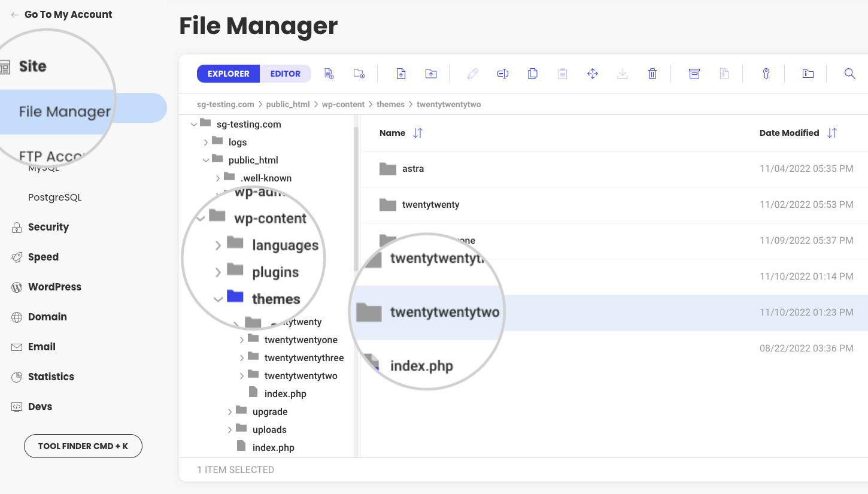Click the TOOL FINDER CMD + K button
The height and width of the screenshot is (494, 868).
pyautogui.click(x=83, y=446)
